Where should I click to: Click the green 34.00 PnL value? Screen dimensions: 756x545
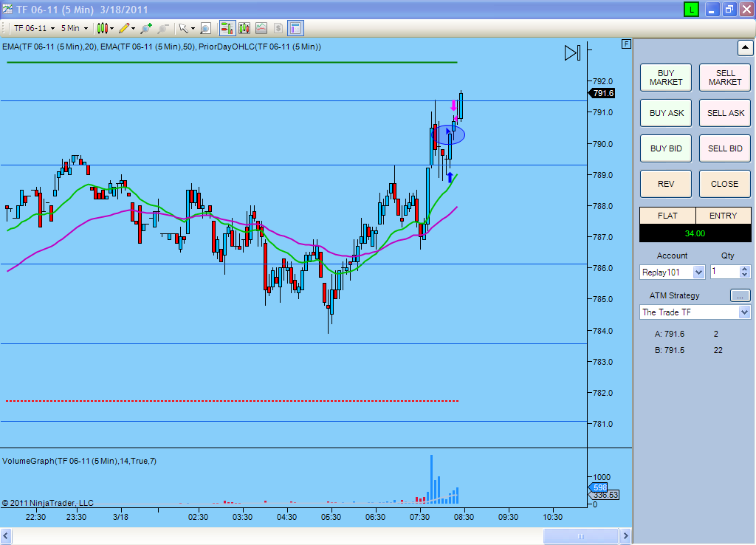[695, 233]
